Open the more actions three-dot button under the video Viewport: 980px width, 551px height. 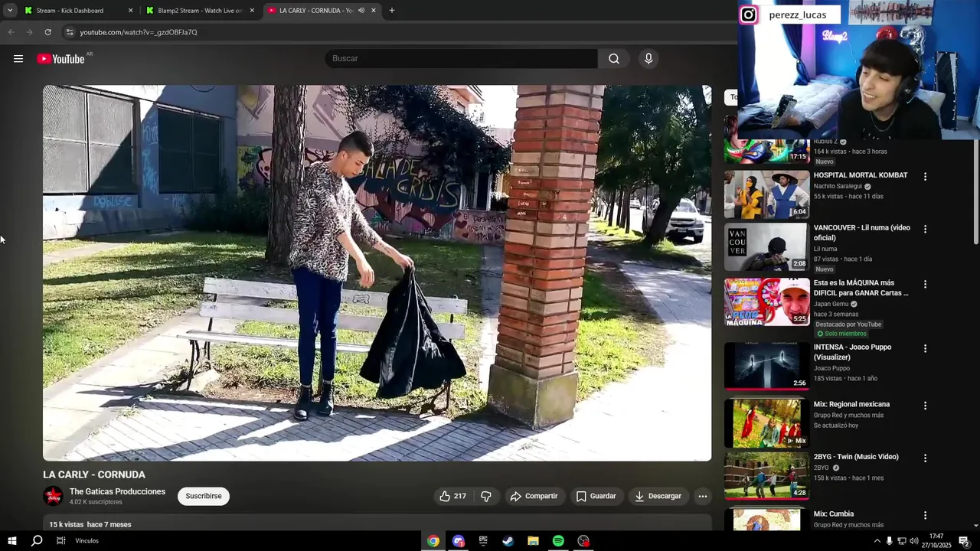(702, 496)
